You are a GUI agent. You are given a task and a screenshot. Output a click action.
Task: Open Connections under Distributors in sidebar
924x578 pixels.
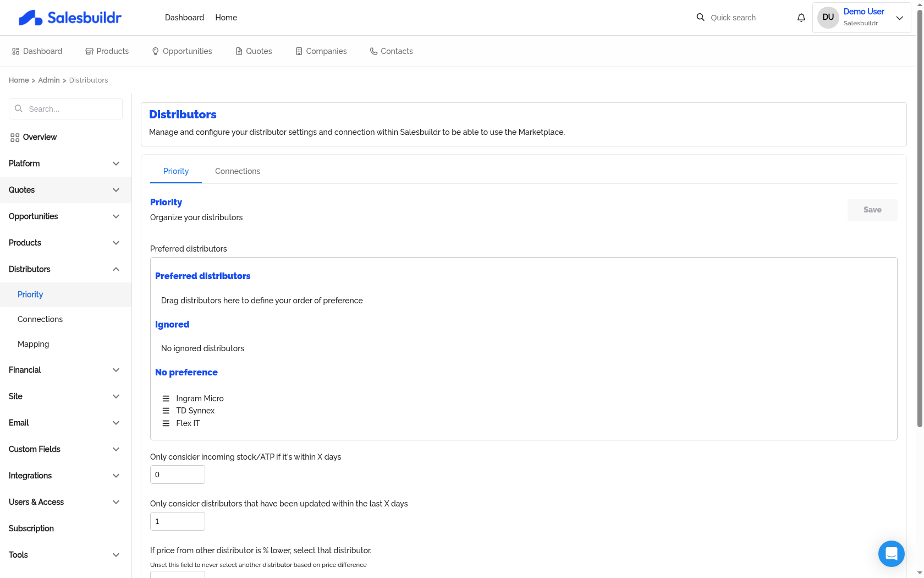(x=65, y=319)
